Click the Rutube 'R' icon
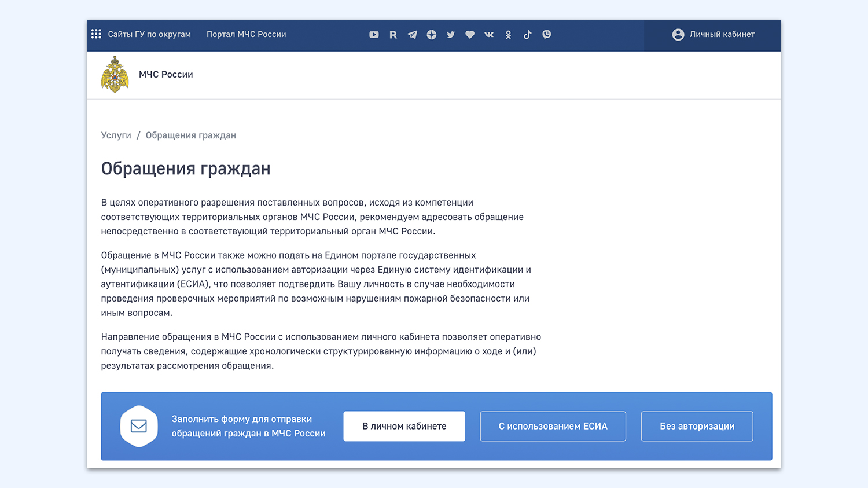The width and height of the screenshot is (868, 488). 393,35
